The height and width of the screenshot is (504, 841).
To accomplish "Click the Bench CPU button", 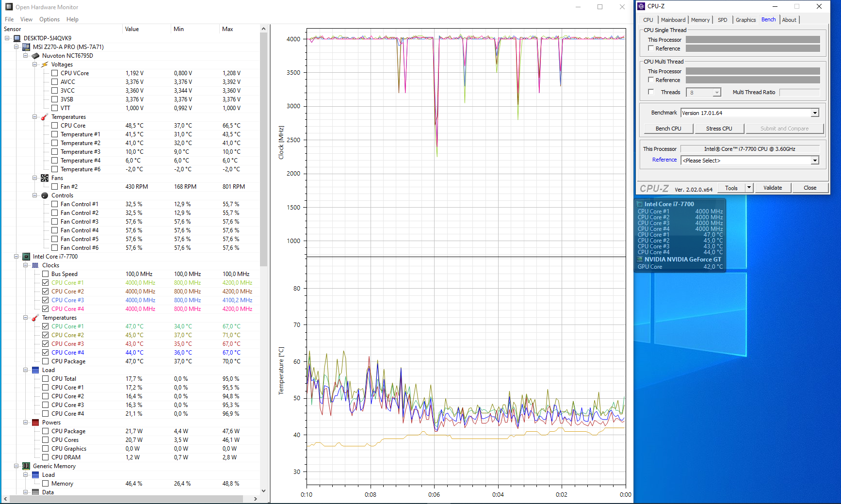I will tap(668, 129).
